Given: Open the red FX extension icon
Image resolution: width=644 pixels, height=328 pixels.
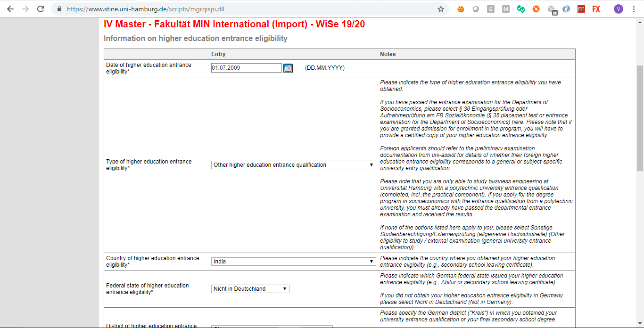Looking at the screenshot, I should [x=596, y=9].
